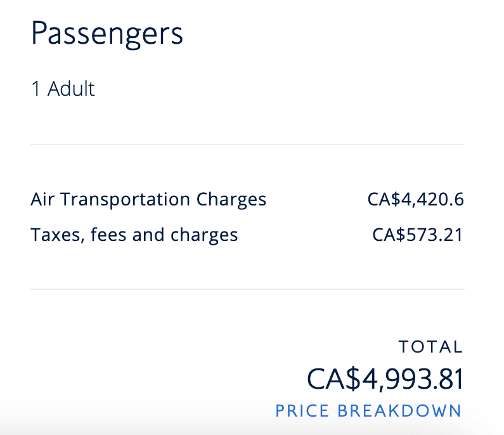Click the divider line above TOTAL
This screenshot has height=435, width=504.
point(247,289)
